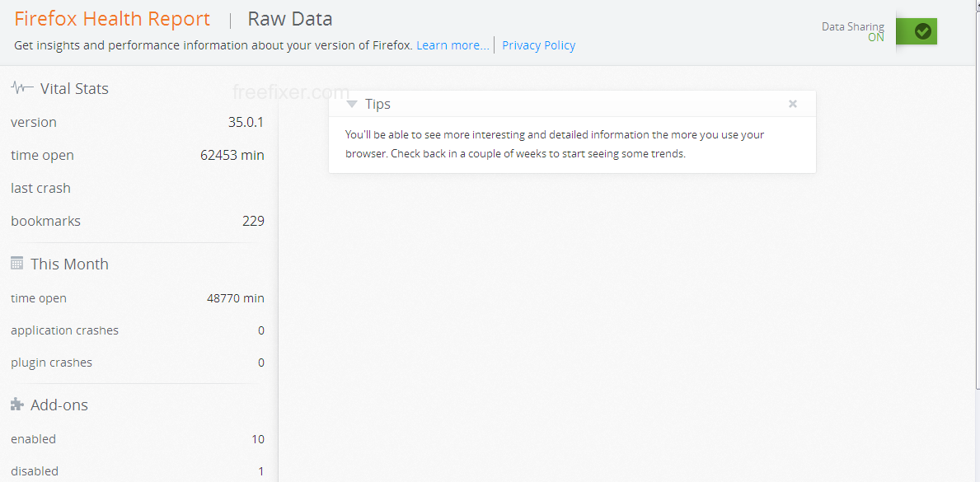Switch to the Raw Data view

(x=289, y=19)
